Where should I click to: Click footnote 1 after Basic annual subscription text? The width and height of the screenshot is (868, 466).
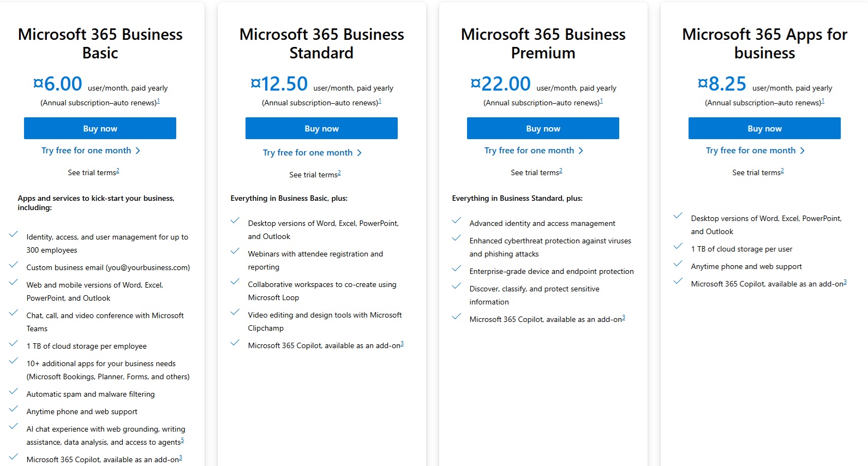(x=158, y=101)
